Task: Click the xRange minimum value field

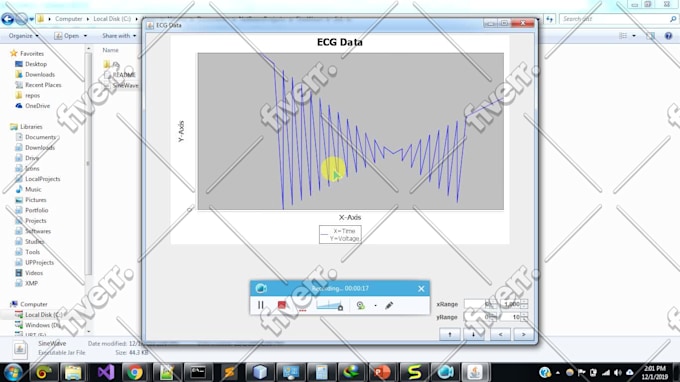Action: click(477, 304)
